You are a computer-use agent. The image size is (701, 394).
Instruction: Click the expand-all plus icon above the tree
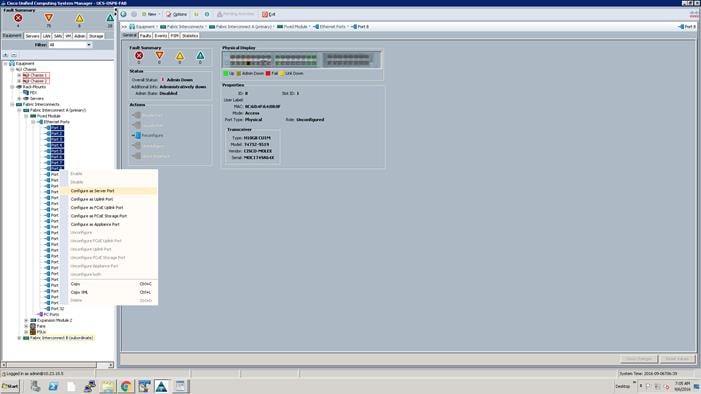tap(6, 55)
